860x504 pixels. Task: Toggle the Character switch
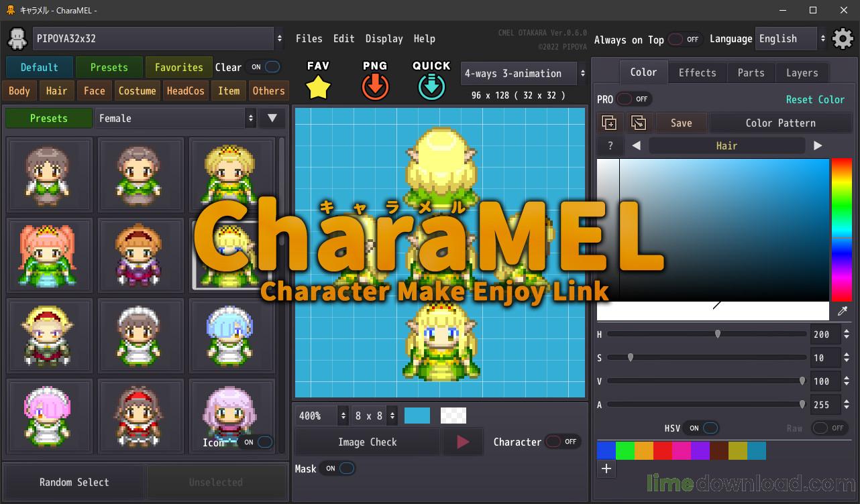click(562, 442)
